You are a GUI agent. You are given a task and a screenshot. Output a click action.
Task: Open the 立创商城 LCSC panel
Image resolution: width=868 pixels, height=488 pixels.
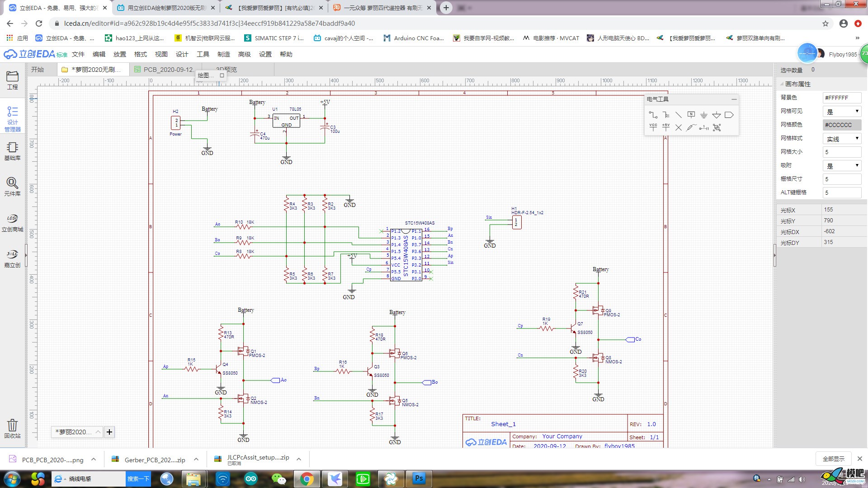click(12, 223)
